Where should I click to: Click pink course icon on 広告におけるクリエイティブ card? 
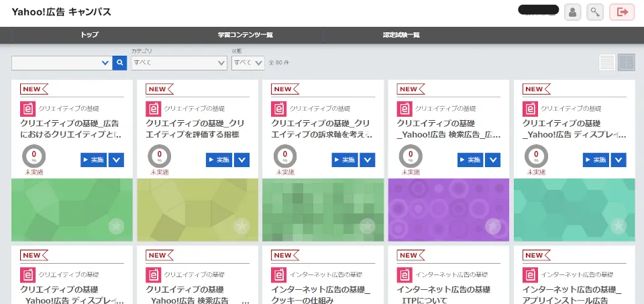click(x=28, y=109)
